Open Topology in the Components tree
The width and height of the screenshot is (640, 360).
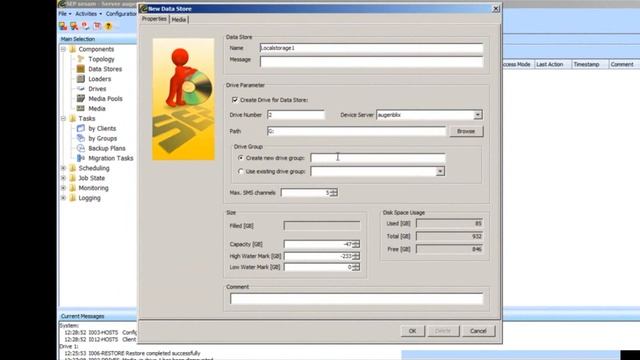[101, 59]
